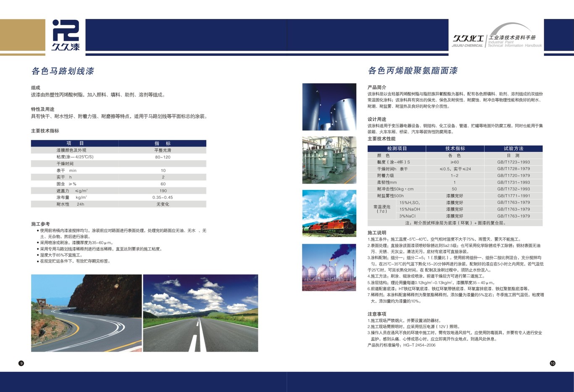Select the 产品执行标准编号 HG-T 2454-2006 line

(402, 345)
